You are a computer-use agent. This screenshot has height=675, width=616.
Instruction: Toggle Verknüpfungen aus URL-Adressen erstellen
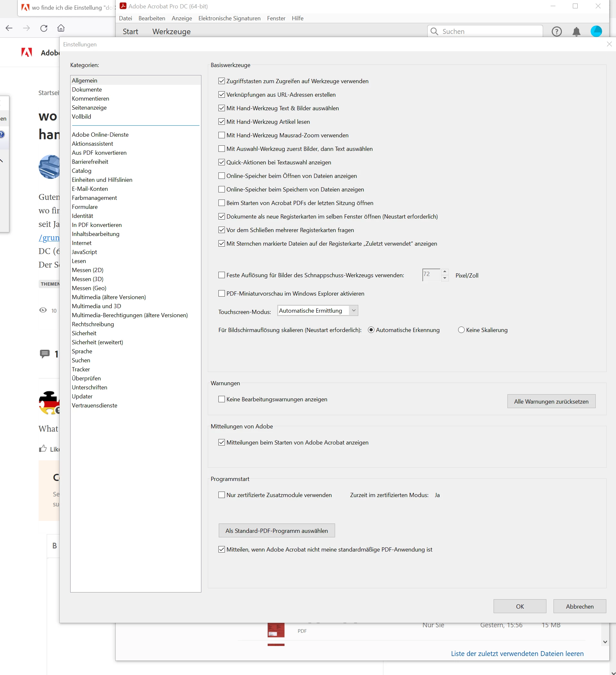coord(222,94)
